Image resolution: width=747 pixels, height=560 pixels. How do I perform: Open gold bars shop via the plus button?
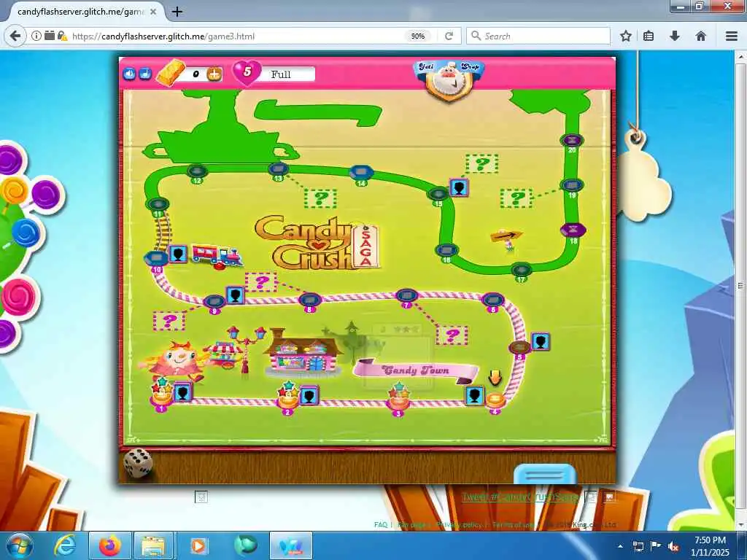tap(214, 74)
